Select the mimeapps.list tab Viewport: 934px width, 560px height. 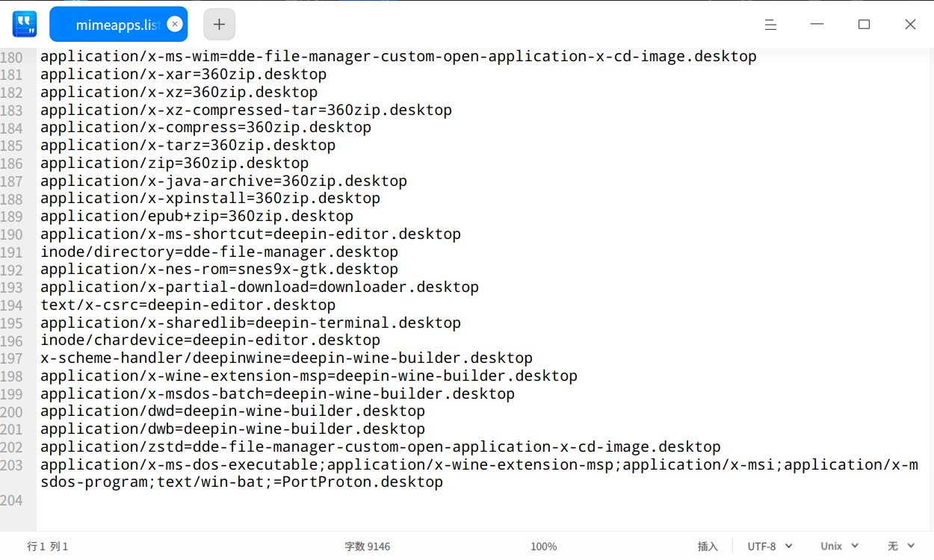pyautogui.click(x=118, y=25)
